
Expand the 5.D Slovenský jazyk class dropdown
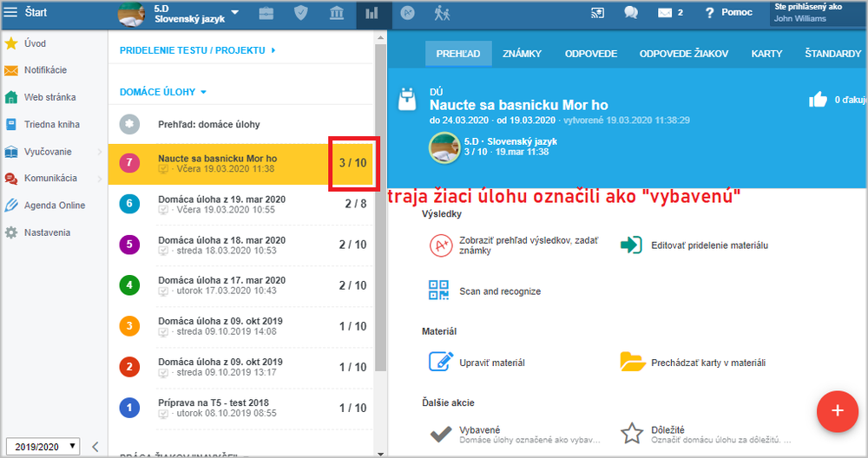[234, 12]
